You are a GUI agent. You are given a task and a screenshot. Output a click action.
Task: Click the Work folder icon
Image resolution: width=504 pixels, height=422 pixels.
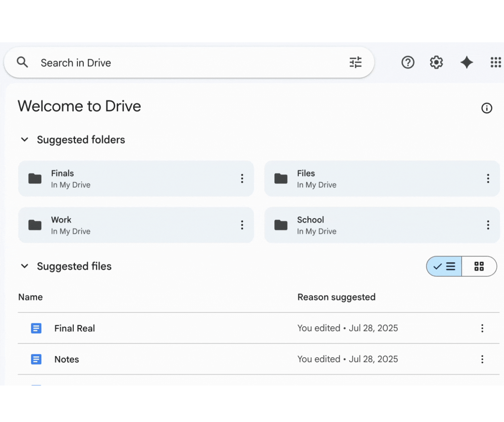click(x=35, y=225)
